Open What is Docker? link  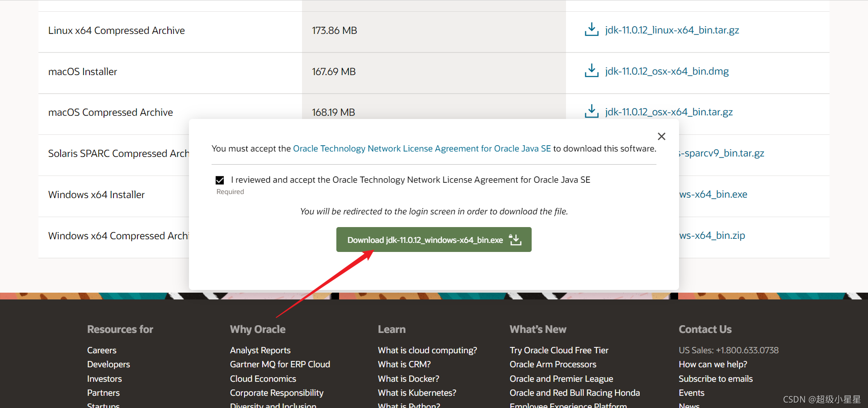408,379
